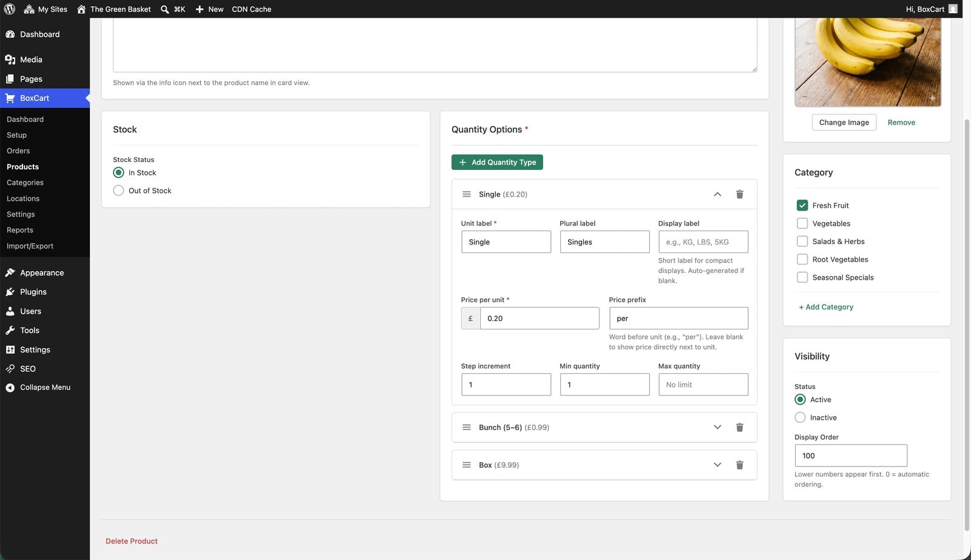Click the Users person icon

(x=10, y=311)
